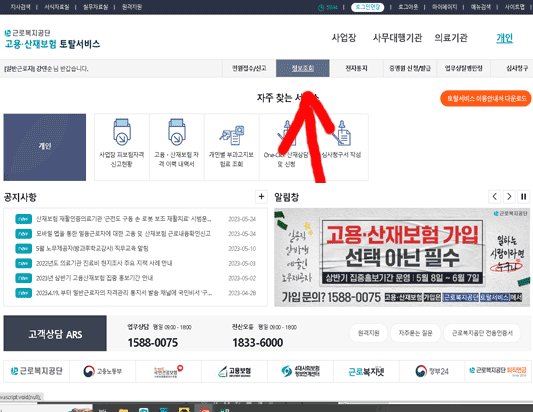Click the File Explorer taskbar icon
The width and height of the screenshot is (533, 412).
pos(123,410)
